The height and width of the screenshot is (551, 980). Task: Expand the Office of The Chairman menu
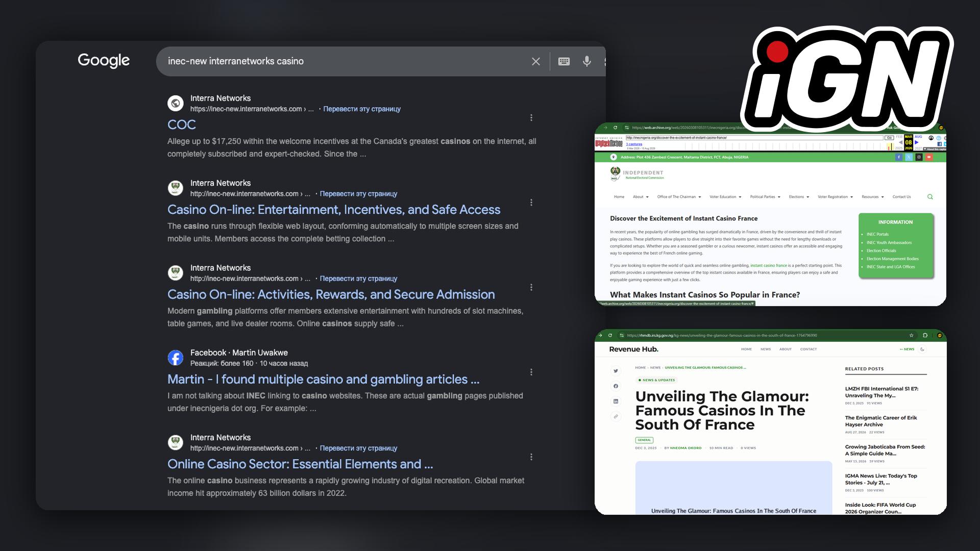(x=679, y=197)
